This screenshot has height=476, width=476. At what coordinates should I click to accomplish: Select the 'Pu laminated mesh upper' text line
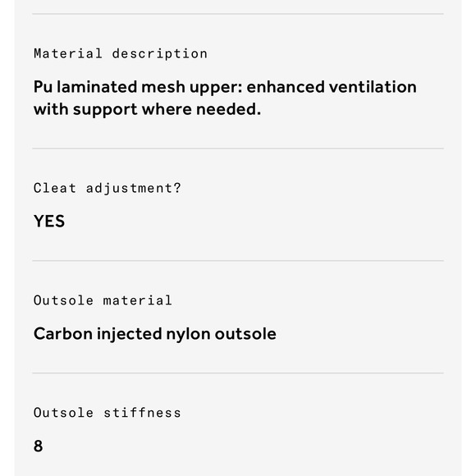click(x=225, y=87)
